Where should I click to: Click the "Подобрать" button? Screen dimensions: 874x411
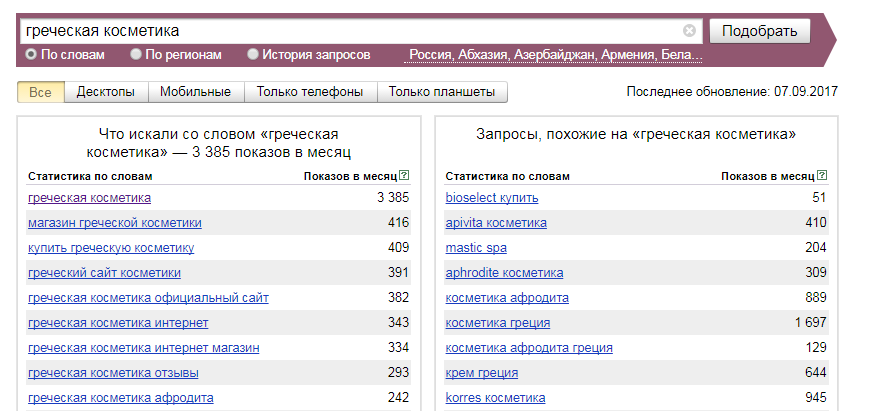760,31
